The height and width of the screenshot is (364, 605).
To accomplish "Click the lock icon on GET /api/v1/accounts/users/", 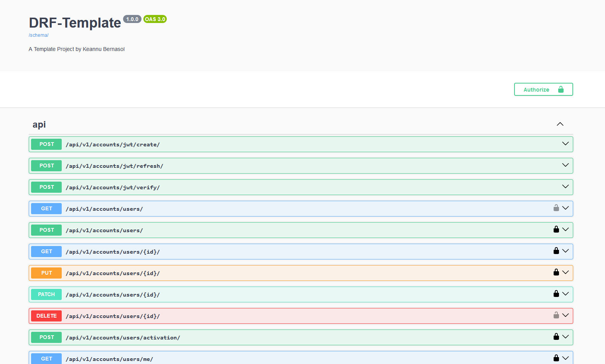I will point(556,208).
